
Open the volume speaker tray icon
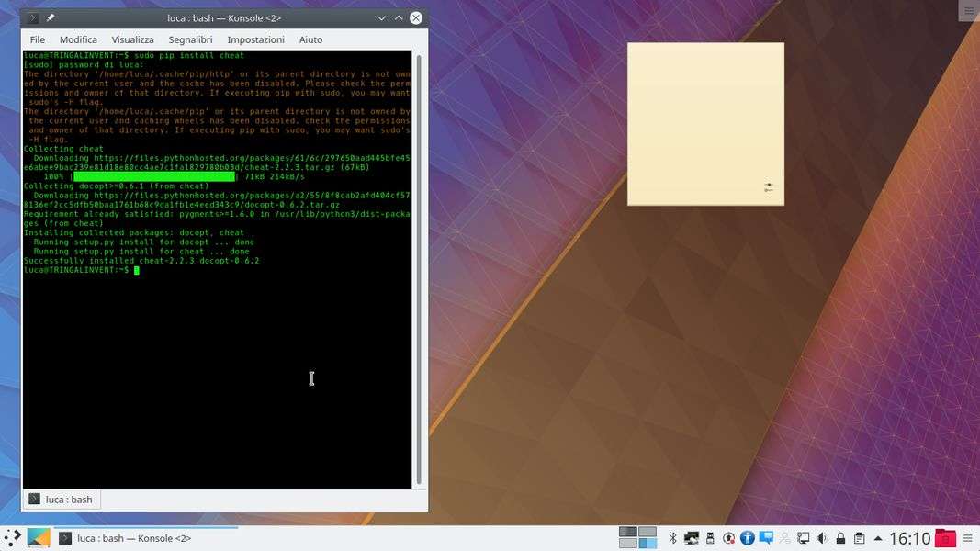(821, 538)
